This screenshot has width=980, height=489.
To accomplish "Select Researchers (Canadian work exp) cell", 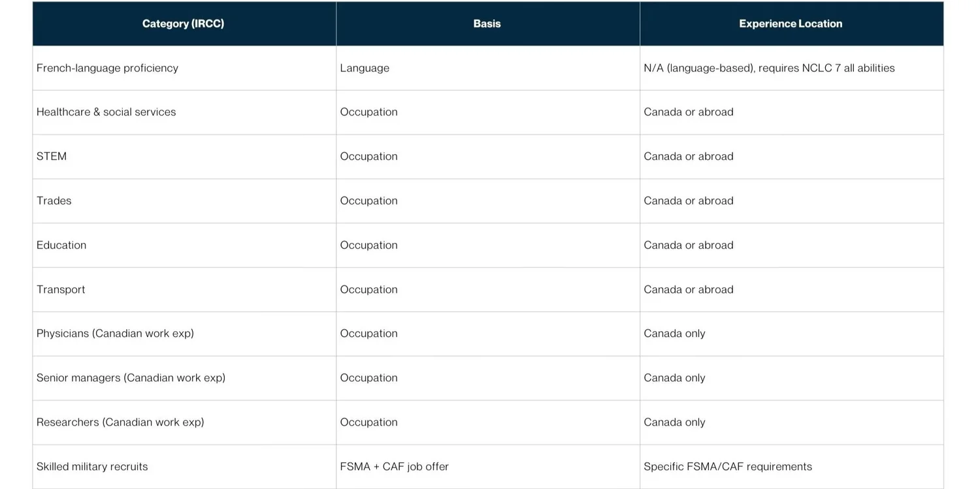I will (x=184, y=422).
